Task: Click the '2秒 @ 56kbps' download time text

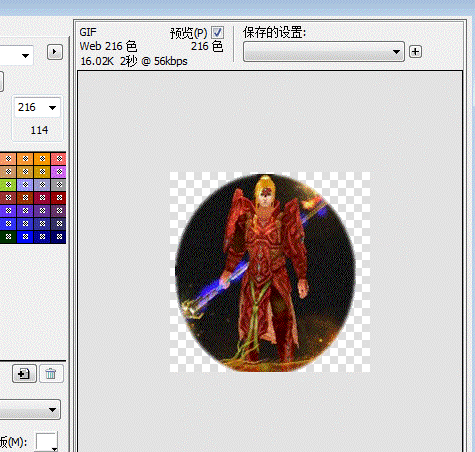Action: pyautogui.click(x=154, y=61)
